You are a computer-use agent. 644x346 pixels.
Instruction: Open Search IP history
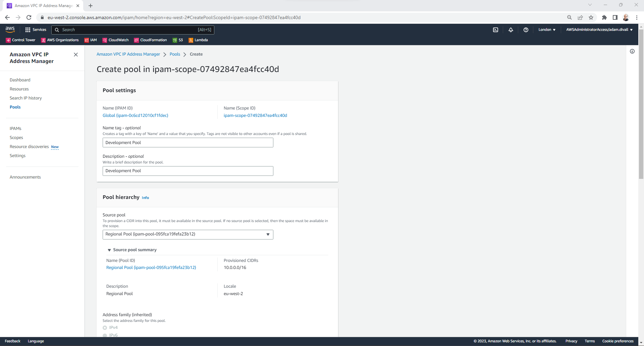[x=26, y=98]
